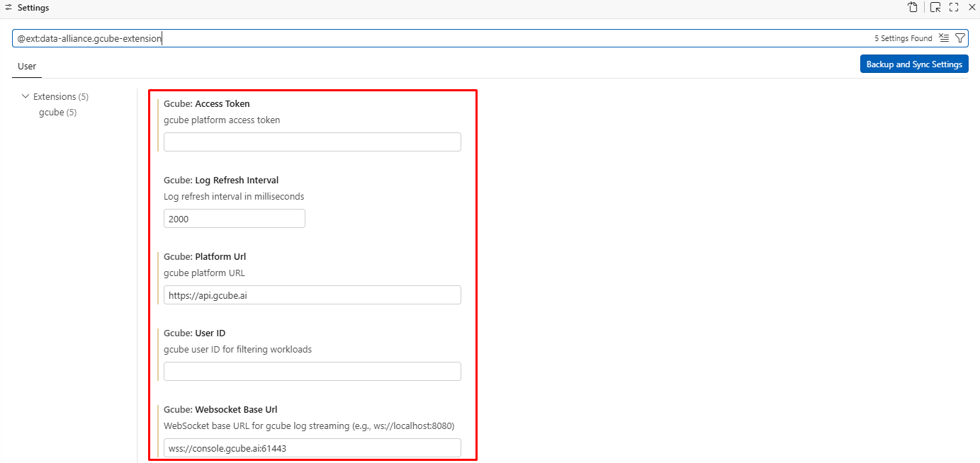Image resolution: width=980 pixels, height=463 pixels.
Task: Click the Settings tab icon
Action: click(9, 8)
